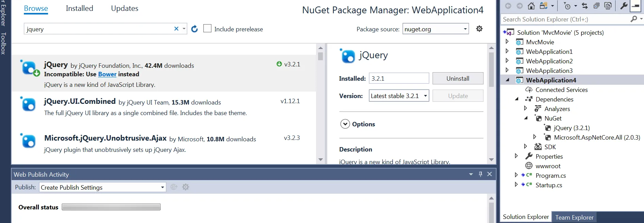The height and width of the screenshot is (223, 644).
Task: Click the Show All Files icon
Action: click(x=608, y=6)
